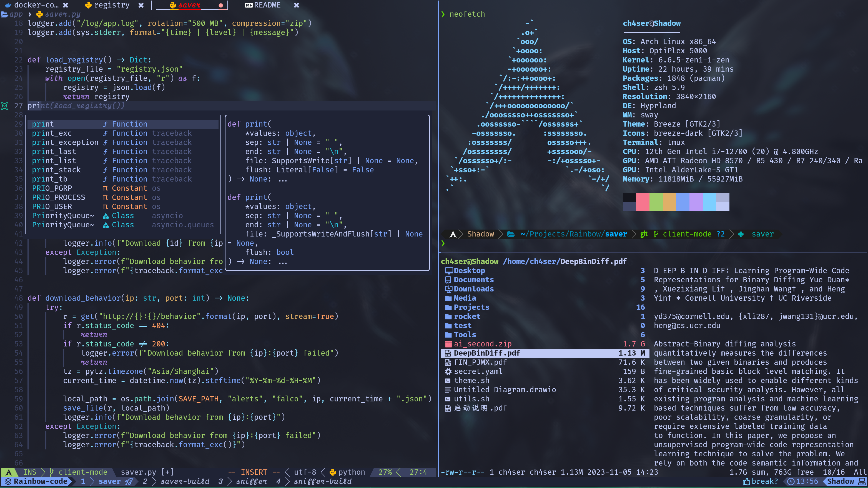Open the Projects folder in file manager
The width and height of the screenshot is (868, 488).
tap(471, 307)
